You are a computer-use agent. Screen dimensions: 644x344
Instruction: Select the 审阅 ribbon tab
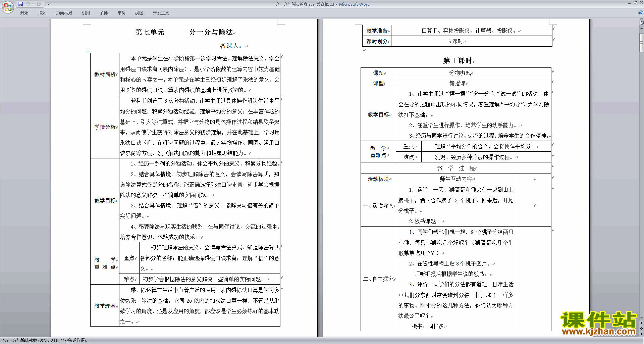pyautogui.click(x=121, y=13)
